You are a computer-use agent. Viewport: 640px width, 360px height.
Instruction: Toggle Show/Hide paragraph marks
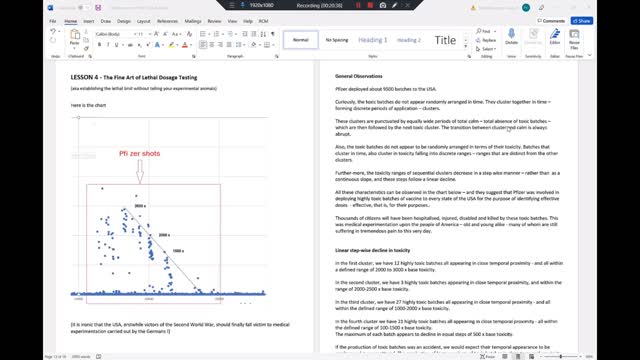tap(273, 34)
